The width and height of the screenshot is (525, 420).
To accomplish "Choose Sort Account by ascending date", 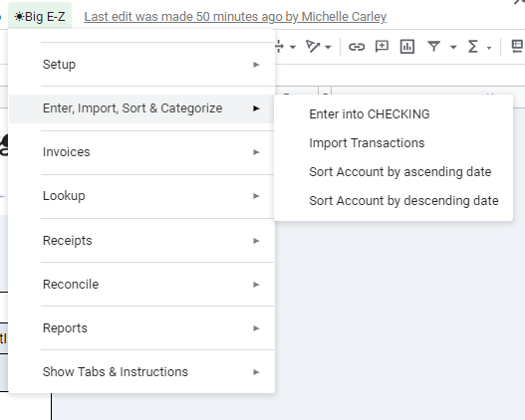I will pyautogui.click(x=394, y=172).
